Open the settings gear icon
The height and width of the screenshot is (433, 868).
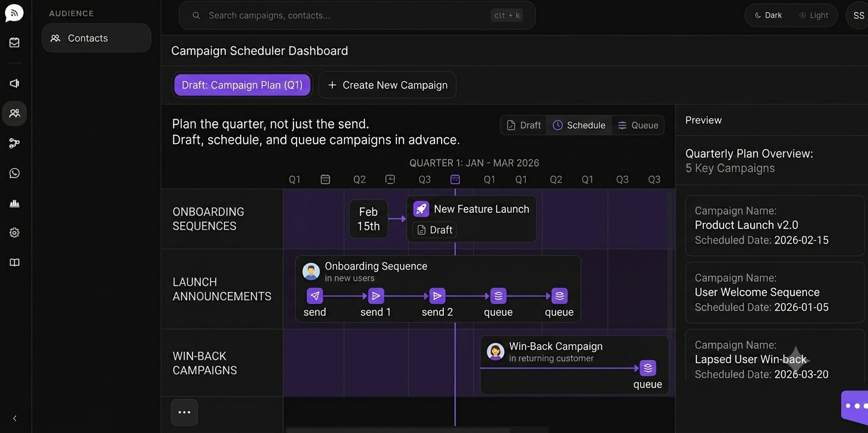point(14,233)
